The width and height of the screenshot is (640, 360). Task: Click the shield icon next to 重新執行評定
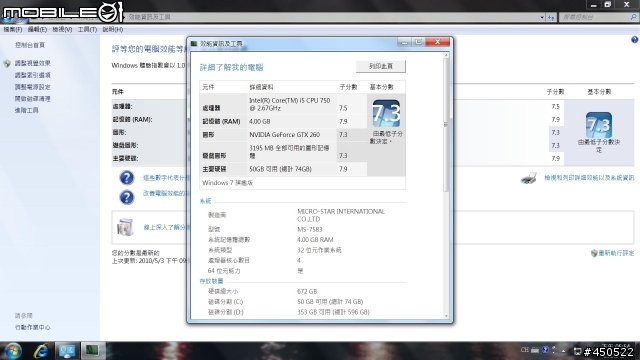(x=594, y=253)
